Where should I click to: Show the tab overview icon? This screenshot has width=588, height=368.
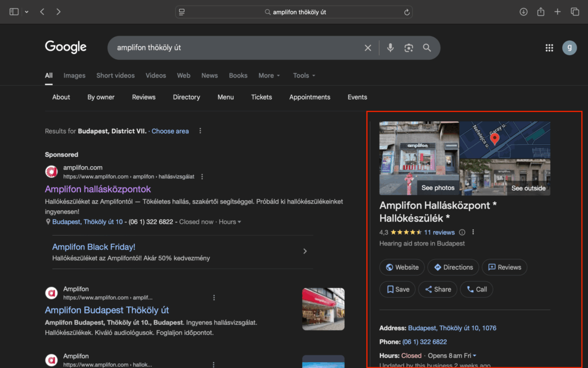[575, 11]
